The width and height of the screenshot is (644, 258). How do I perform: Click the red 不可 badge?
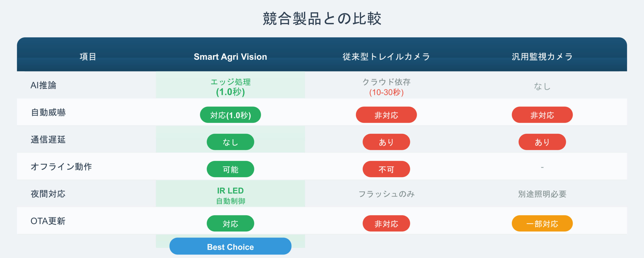click(386, 169)
